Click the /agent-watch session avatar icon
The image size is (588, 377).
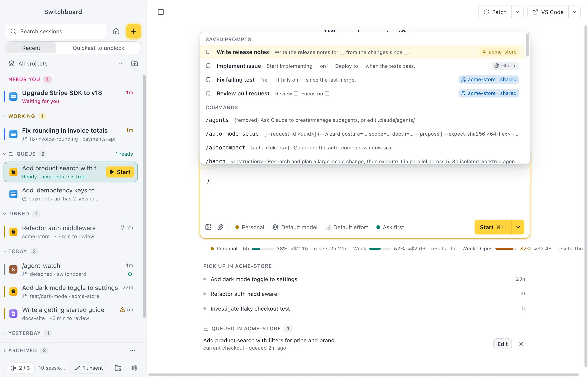[13, 269]
